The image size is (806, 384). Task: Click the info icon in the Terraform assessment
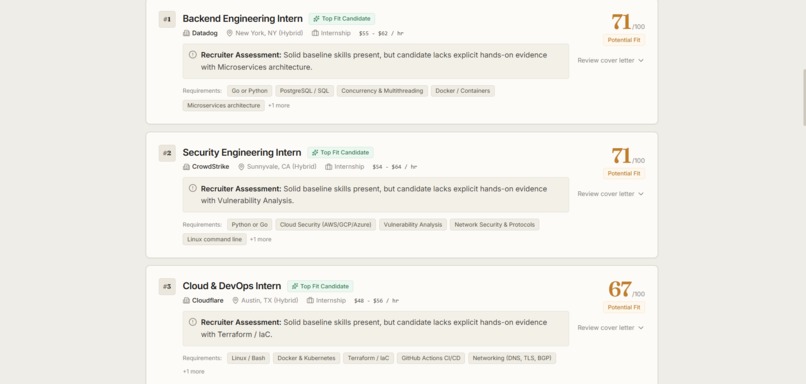[x=193, y=322]
